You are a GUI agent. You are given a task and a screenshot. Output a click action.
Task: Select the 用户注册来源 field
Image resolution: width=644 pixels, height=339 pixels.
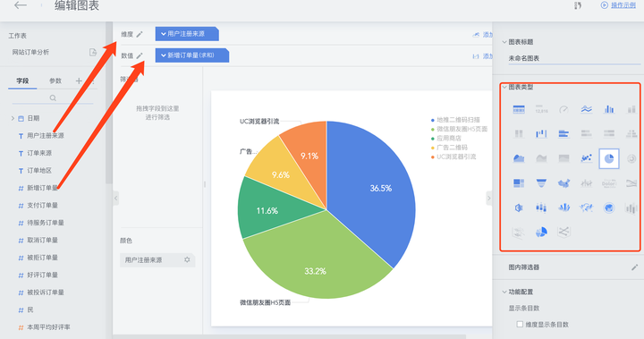click(46, 136)
